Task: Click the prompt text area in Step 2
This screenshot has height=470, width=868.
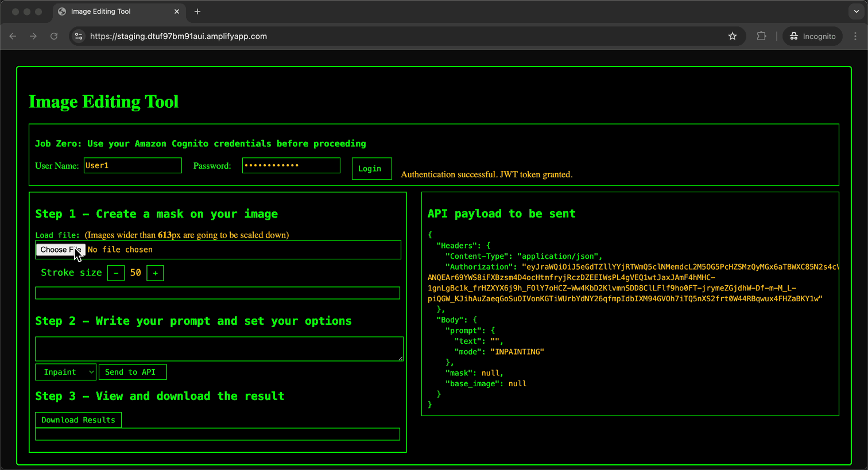Action: coord(218,348)
